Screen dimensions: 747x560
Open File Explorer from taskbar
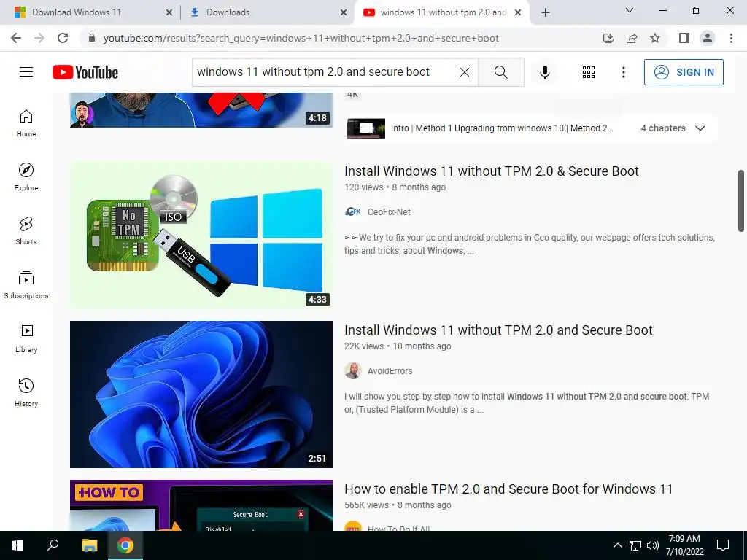(89, 545)
